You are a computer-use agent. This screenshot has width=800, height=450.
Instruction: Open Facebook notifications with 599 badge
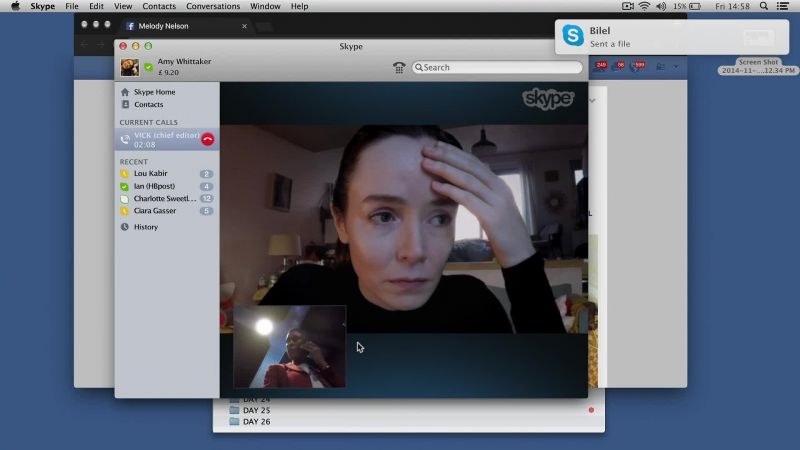click(637, 66)
